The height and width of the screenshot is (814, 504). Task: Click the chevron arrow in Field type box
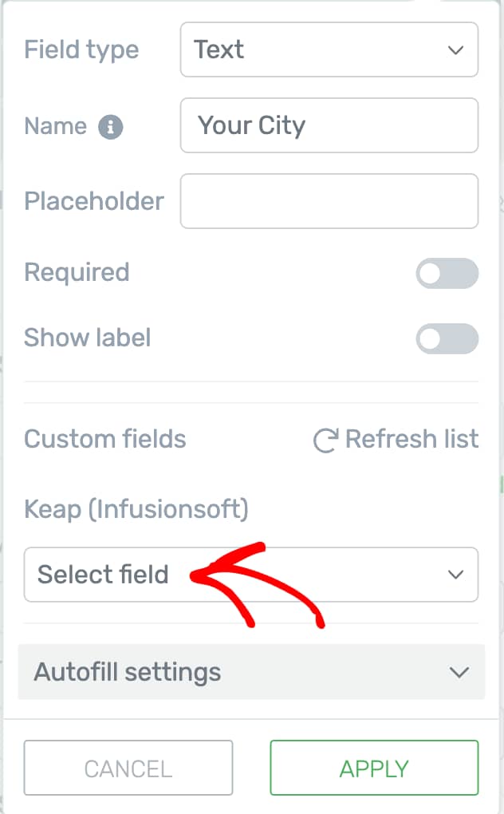click(x=455, y=50)
